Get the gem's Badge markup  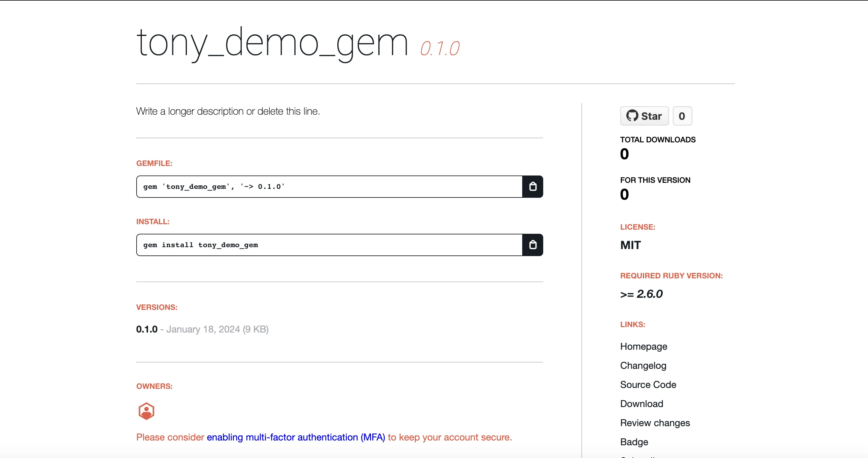pos(633,442)
